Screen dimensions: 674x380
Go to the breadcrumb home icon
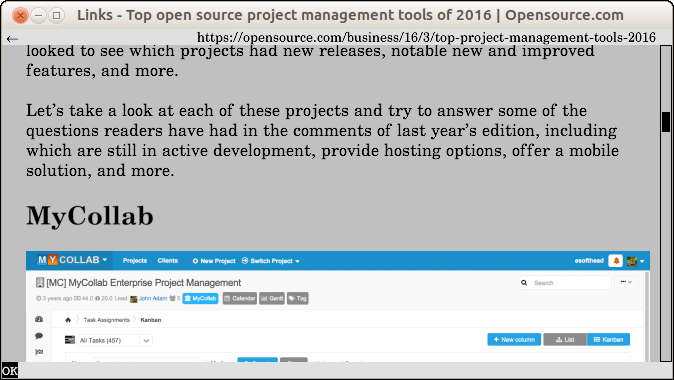(x=68, y=320)
